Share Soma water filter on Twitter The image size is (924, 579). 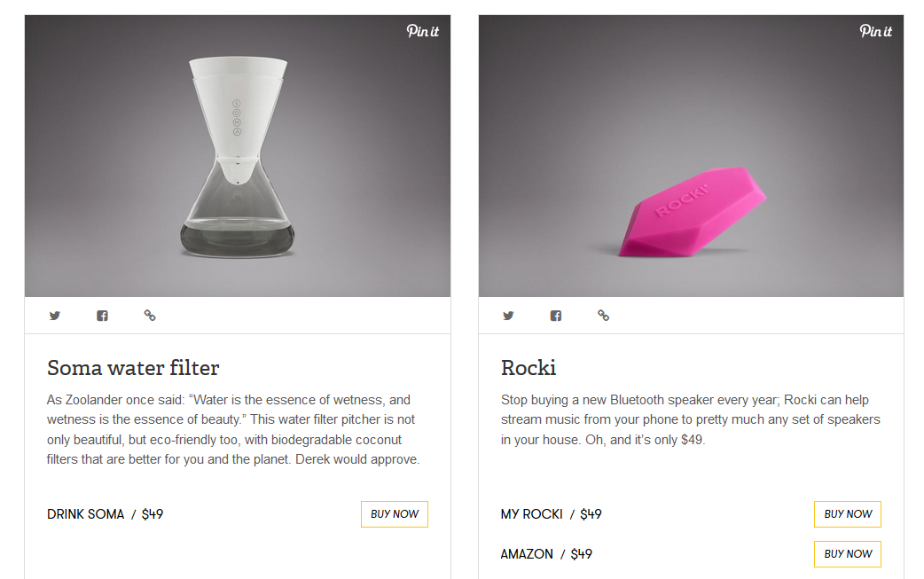click(55, 316)
